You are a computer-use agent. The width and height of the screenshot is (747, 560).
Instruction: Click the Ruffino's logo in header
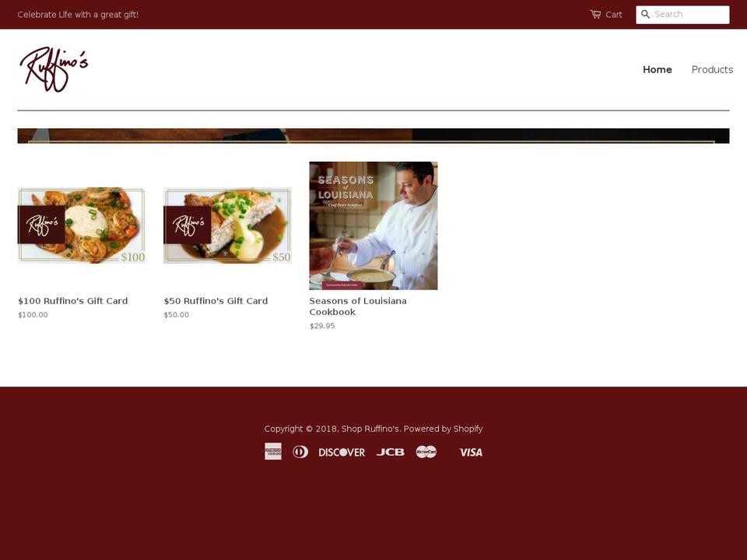click(x=54, y=69)
